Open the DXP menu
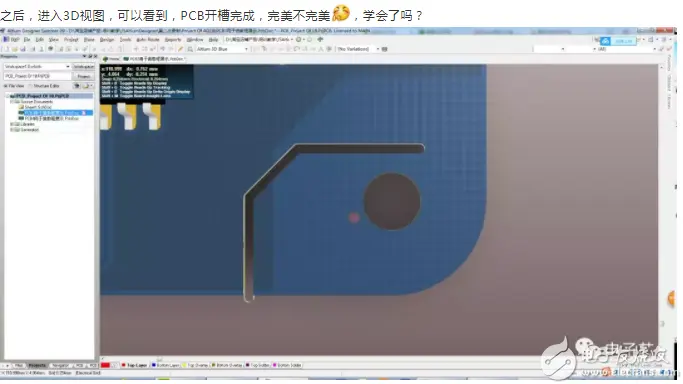The width and height of the screenshot is (683, 384). pos(12,40)
